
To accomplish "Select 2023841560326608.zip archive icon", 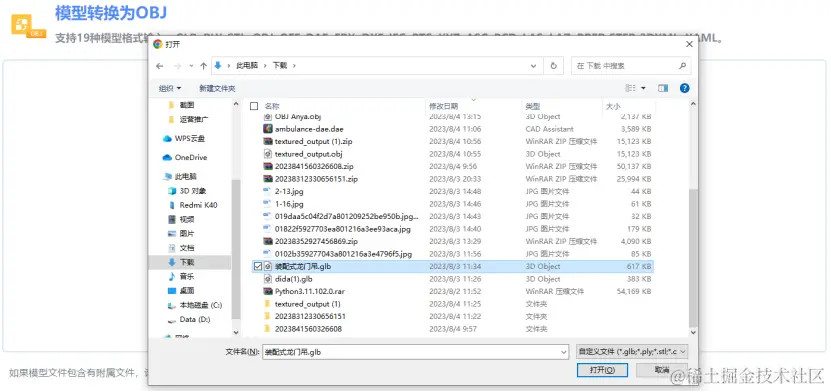I will [x=268, y=166].
